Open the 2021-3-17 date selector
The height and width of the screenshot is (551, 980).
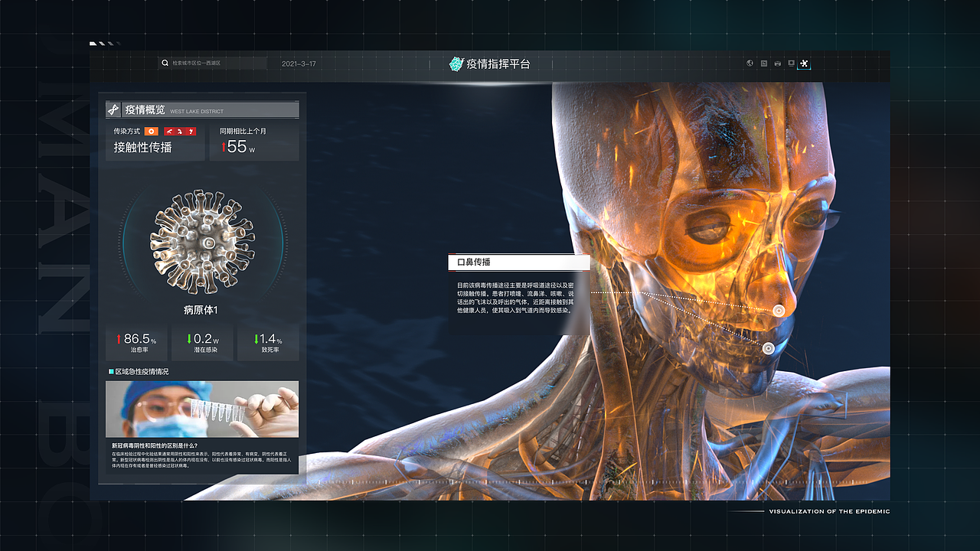tap(299, 64)
